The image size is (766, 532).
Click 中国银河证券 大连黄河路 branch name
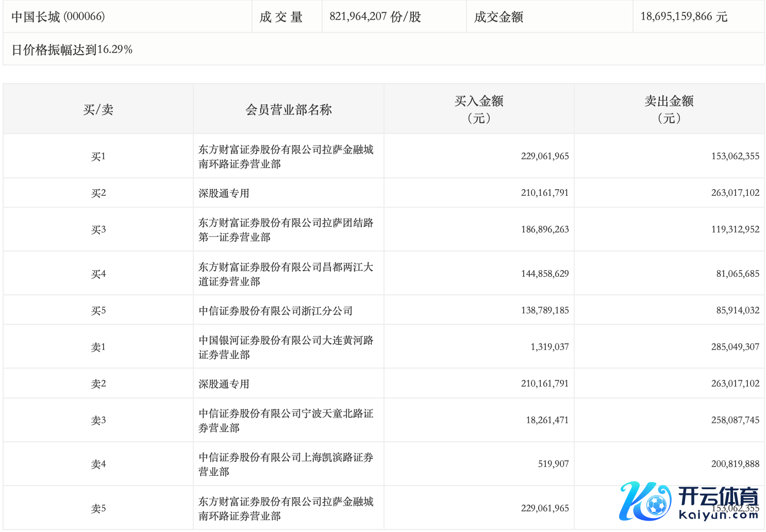pyautogui.click(x=286, y=347)
